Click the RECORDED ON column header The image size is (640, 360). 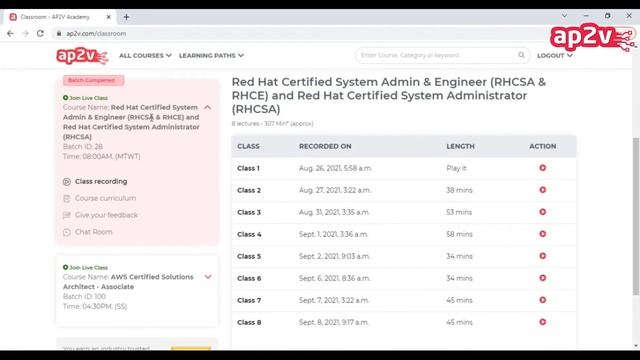[x=325, y=146]
